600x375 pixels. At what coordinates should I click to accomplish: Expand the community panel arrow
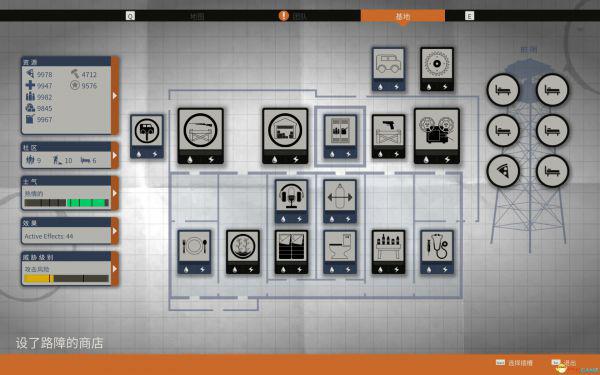coord(115,155)
